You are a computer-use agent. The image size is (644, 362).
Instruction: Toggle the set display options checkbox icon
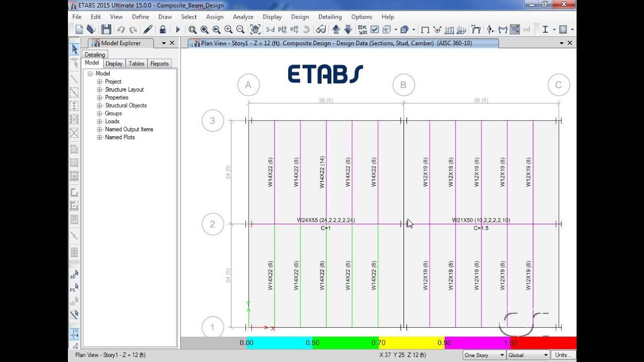374,30
